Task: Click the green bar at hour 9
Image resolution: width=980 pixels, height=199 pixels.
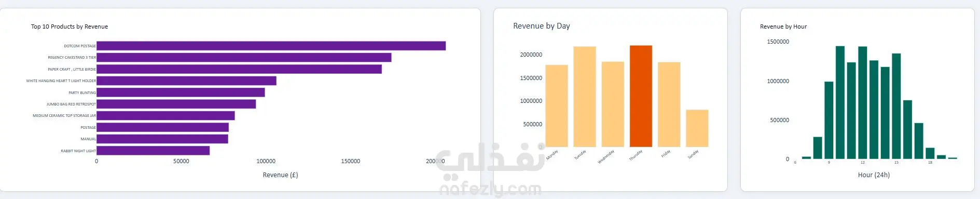Action: [x=829, y=120]
